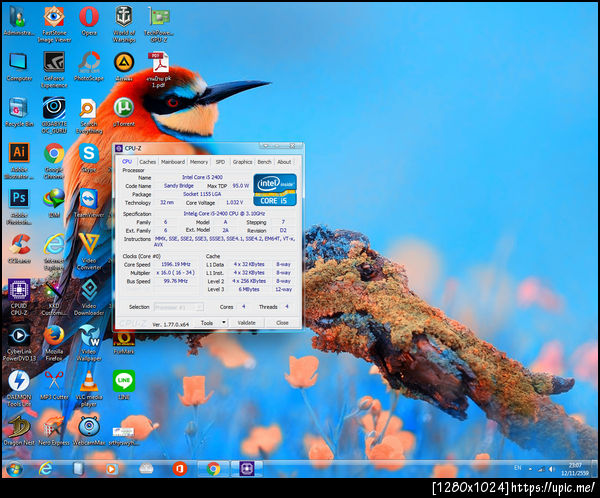Select the CCleaner desktop icon
The image size is (600, 498).
pos(19,249)
